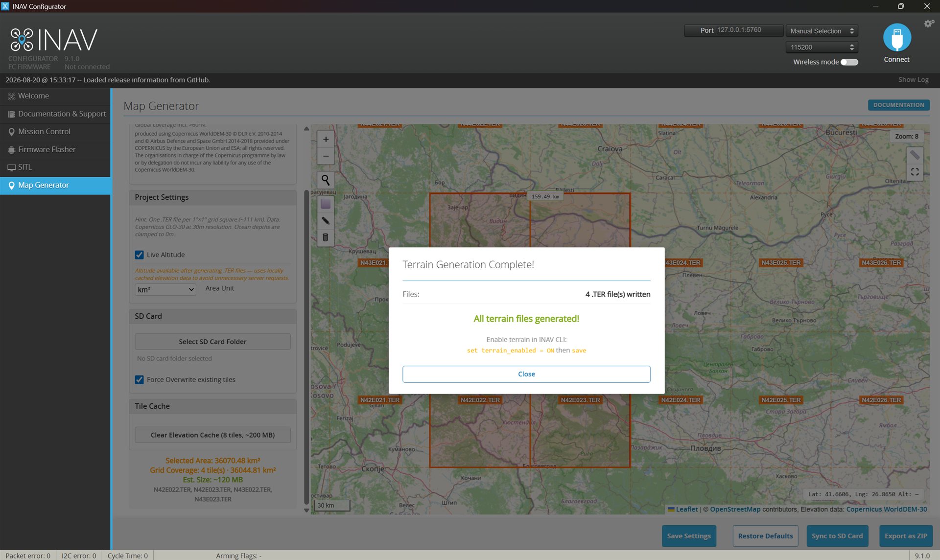Click the trash delete shapes tool
Screen dimensions: 940x560
click(326, 237)
